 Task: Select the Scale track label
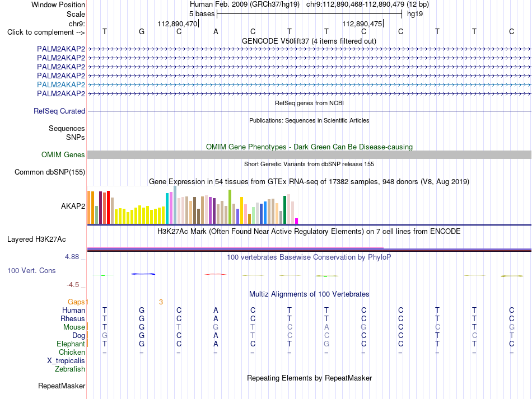[76, 14]
